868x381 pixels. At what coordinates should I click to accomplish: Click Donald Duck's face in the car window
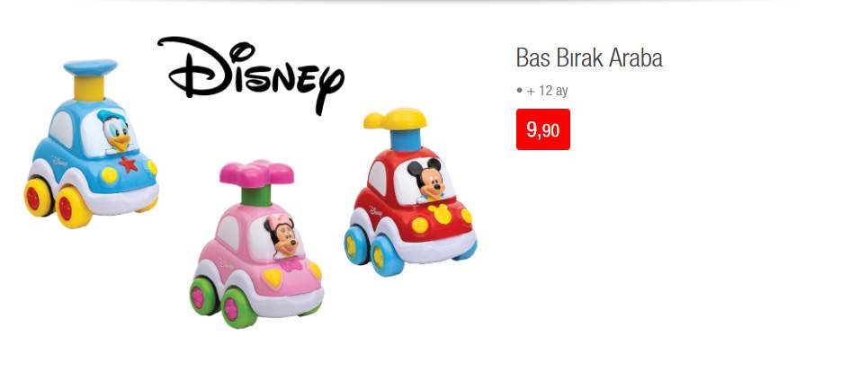point(114,131)
